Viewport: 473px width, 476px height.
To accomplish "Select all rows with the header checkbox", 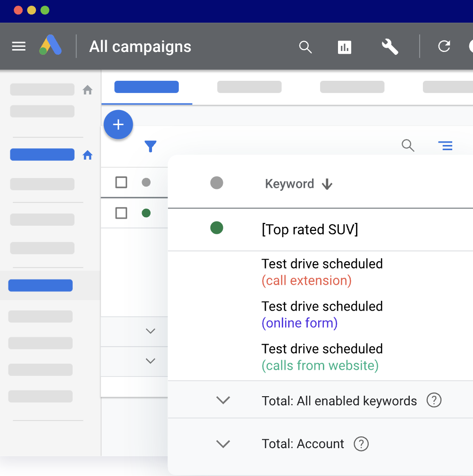I will (x=121, y=183).
